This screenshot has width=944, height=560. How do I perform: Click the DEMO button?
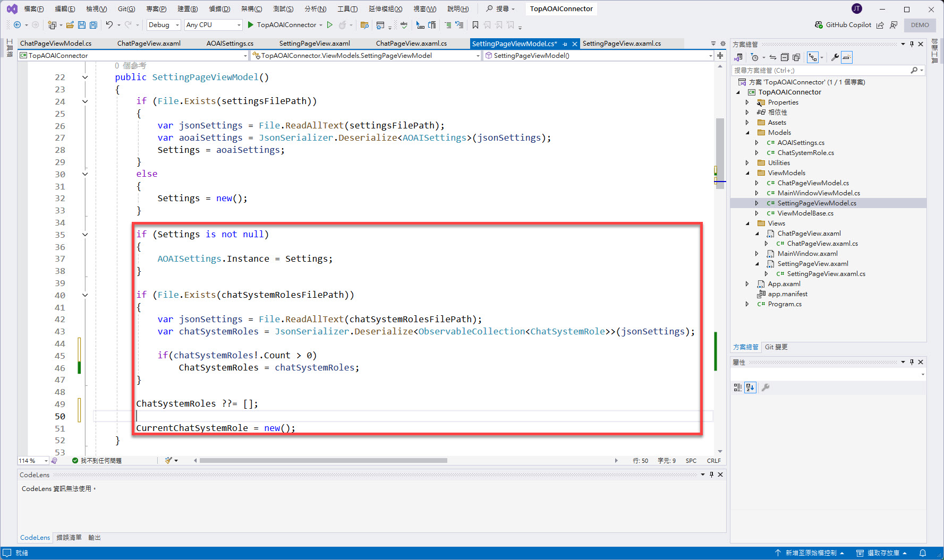(x=920, y=25)
